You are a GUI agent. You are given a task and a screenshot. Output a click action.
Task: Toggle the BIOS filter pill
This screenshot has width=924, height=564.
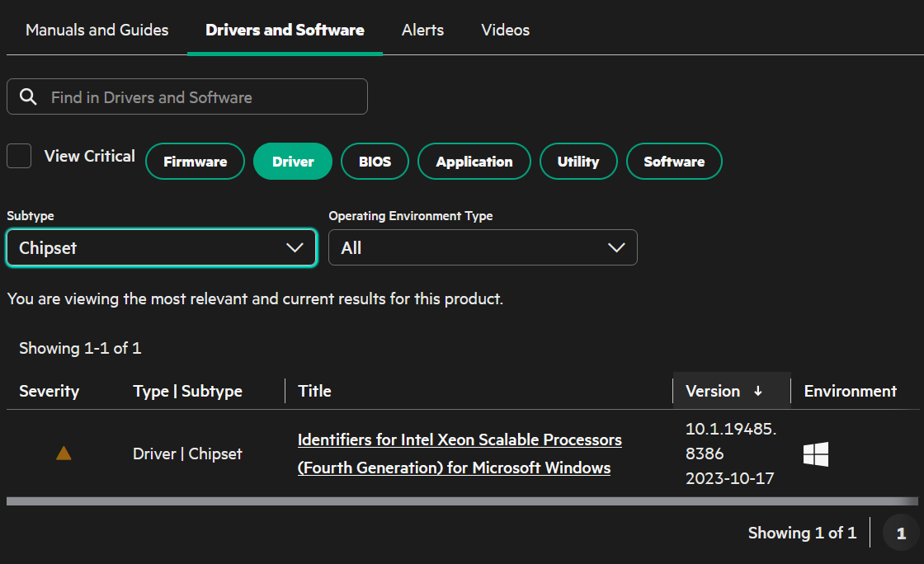[x=375, y=162]
